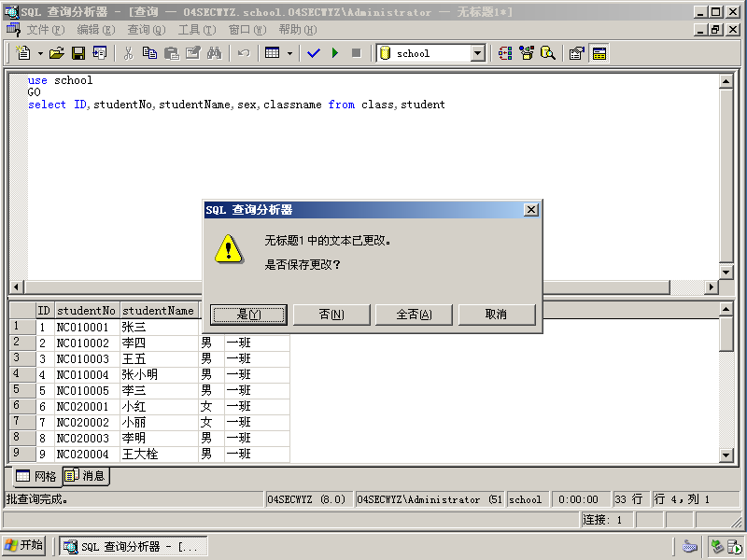The image size is (747, 560).
Task: Click SQL 查询分析器 taskbar button
Action: (133, 547)
